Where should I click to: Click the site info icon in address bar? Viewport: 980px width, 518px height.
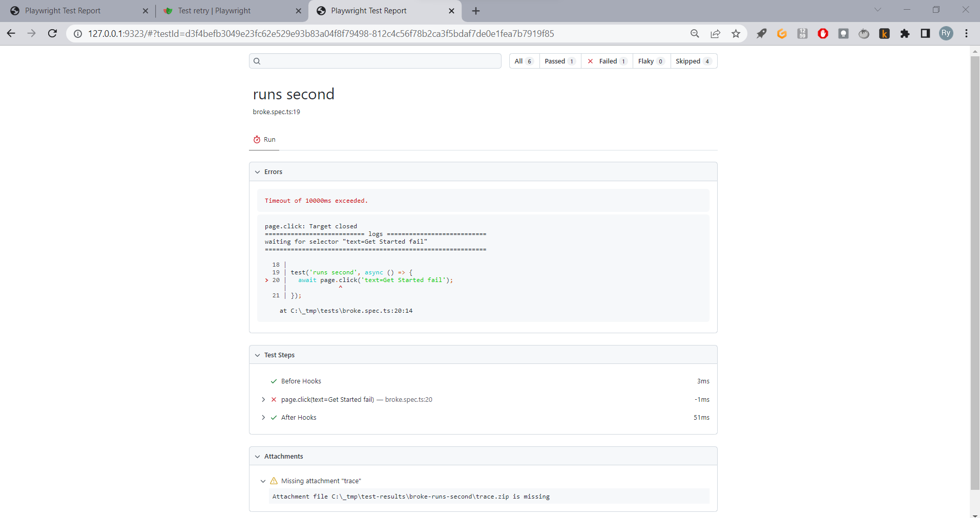tap(78, 34)
